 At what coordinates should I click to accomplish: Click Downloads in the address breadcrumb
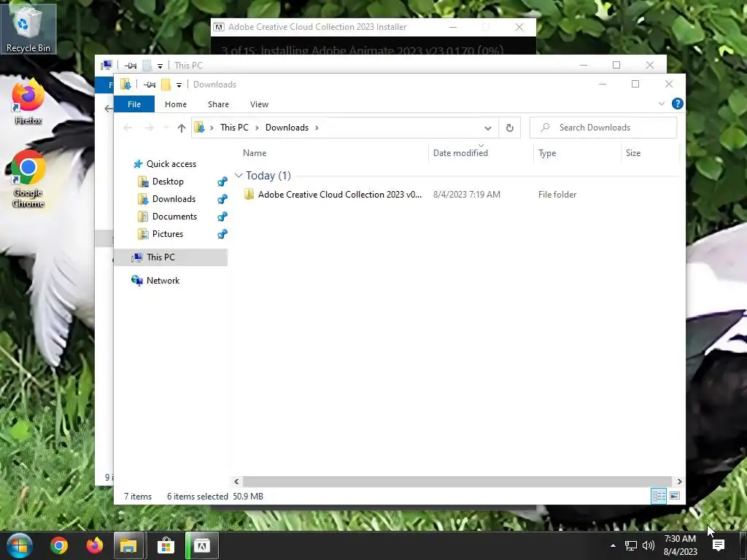(x=287, y=128)
